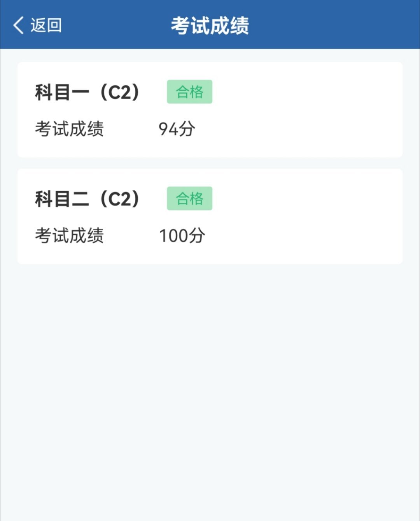Tap the back chevron arrow icon
Screen dimensions: 420x521
coord(18,25)
